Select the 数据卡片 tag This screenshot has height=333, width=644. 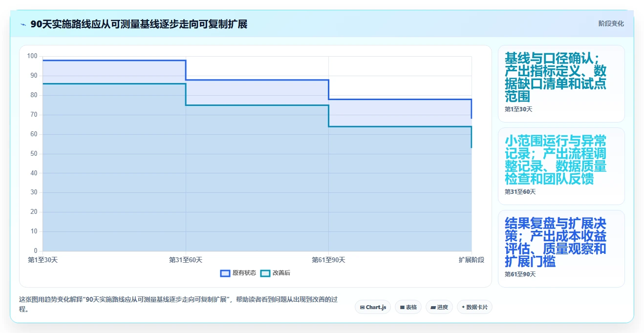click(x=474, y=307)
